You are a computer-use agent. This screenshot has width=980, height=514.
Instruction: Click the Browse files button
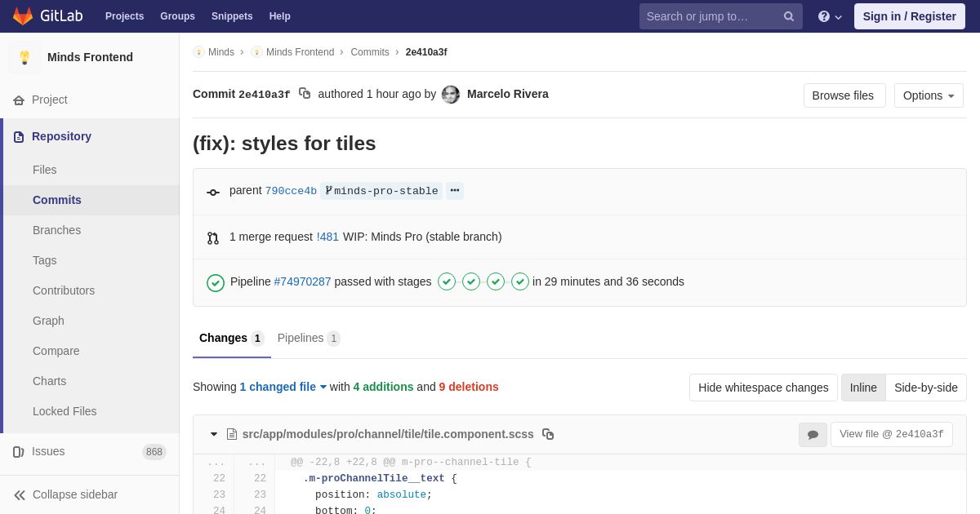844,95
